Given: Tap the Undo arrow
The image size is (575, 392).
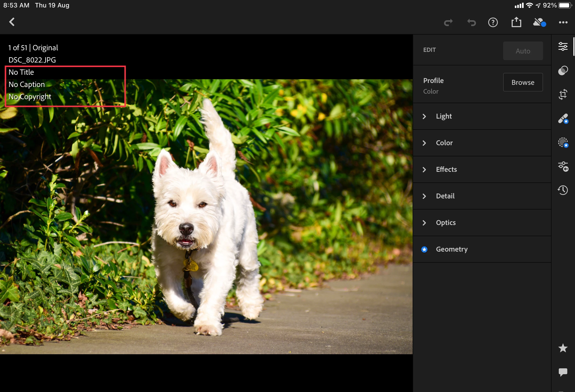Looking at the screenshot, I should [x=471, y=22].
